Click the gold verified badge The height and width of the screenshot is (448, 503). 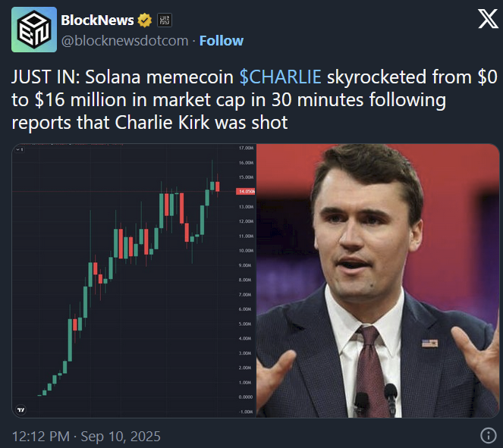pos(144,20)
